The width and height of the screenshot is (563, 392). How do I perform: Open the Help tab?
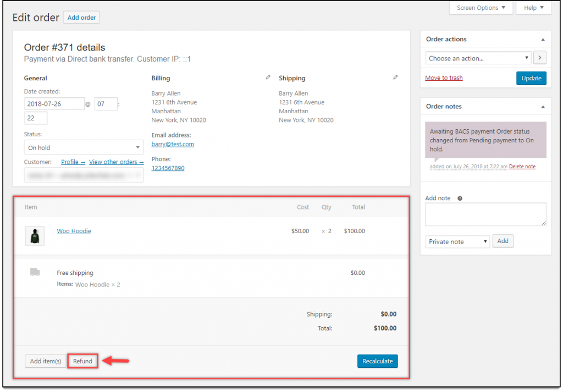point(533,8)
